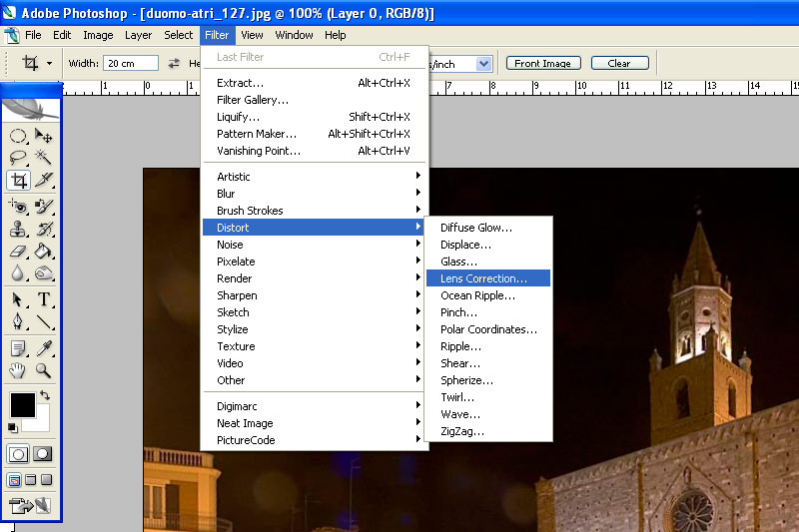Viewport: 799px width, 532px height.
Task: Select the Hand tool
Action: click(18, 370)
